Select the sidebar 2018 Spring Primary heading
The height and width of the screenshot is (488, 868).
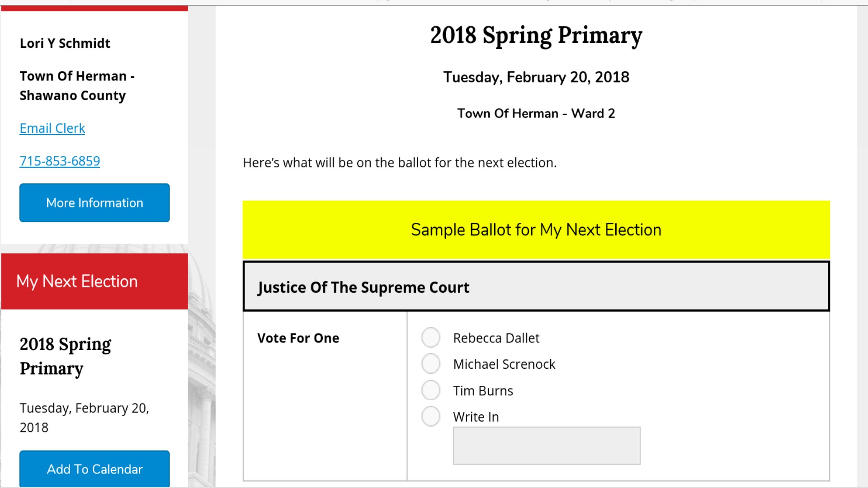65,356
